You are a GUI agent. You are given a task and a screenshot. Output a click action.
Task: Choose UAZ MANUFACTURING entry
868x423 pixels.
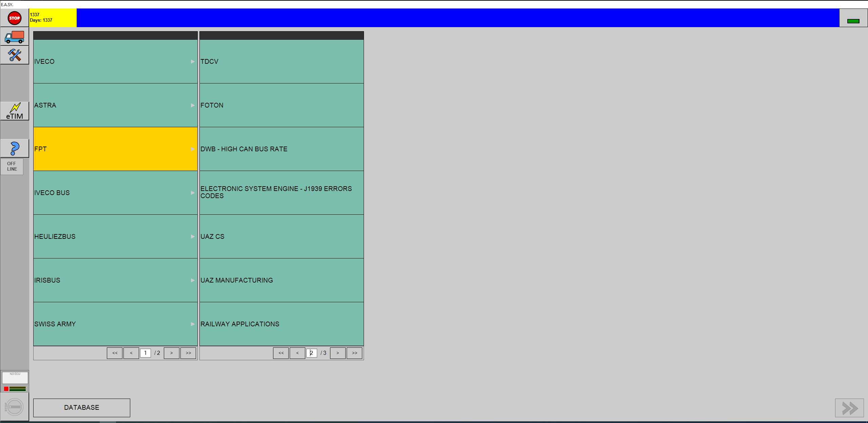282,280
